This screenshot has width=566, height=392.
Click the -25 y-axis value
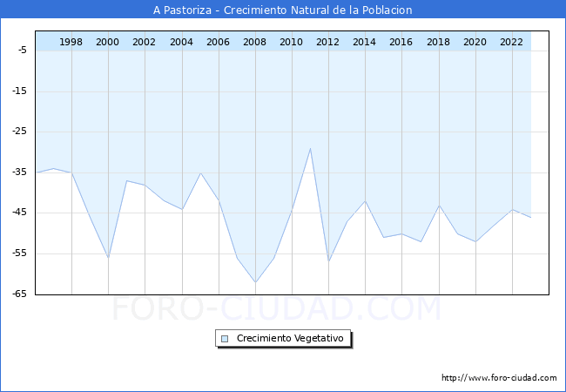[19, 131]
